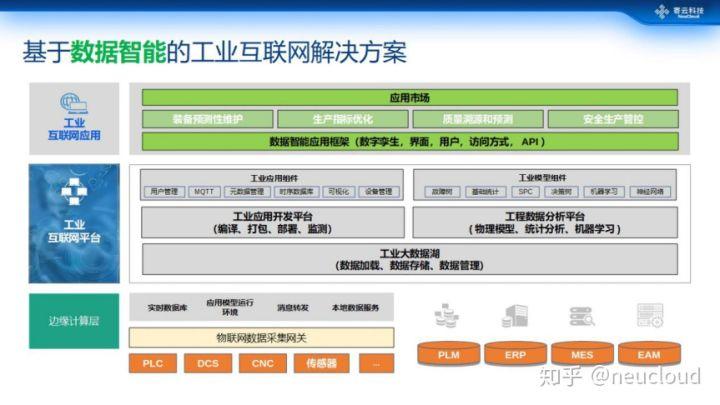Click the MES database cylinder

(x=582, y=354)
